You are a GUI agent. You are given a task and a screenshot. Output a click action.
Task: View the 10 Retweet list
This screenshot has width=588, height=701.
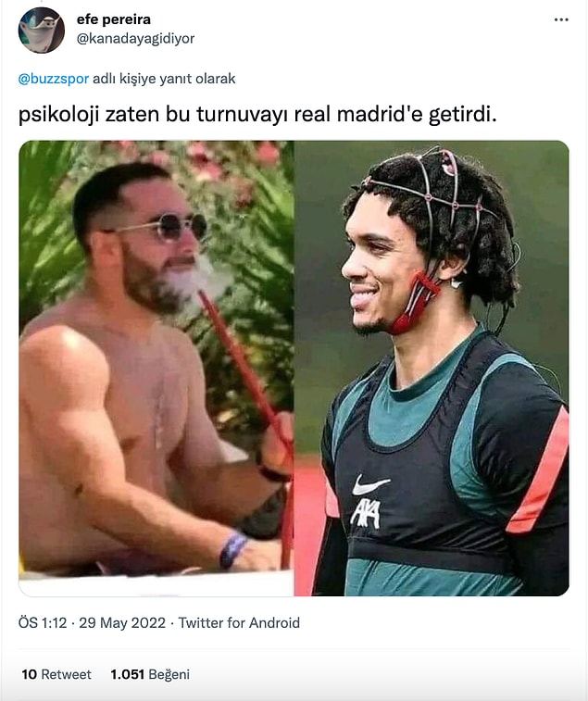point(56,674)
